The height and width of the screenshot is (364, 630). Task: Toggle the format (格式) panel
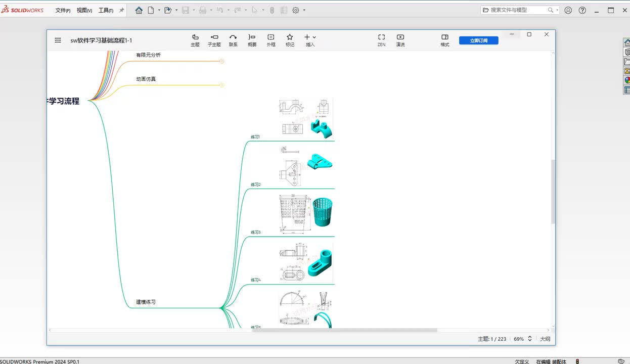[x=445, y=40]
